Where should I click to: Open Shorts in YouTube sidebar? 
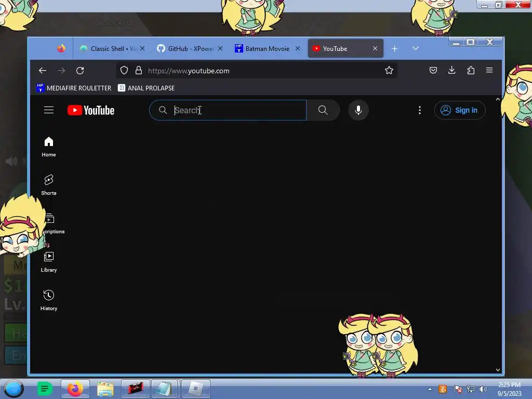[x=49, y=185]
